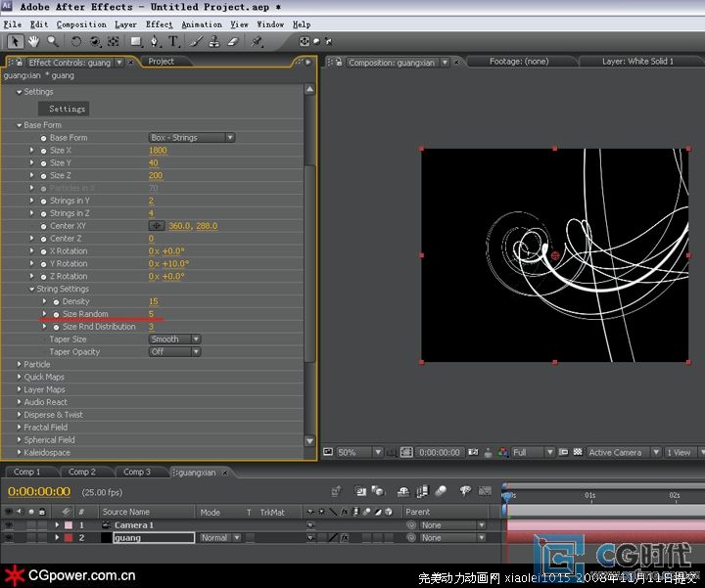Toggle the lock box for guang layer
Image resolution: width=705 pixels, height=588 pixels.
[x=42, y=537]
